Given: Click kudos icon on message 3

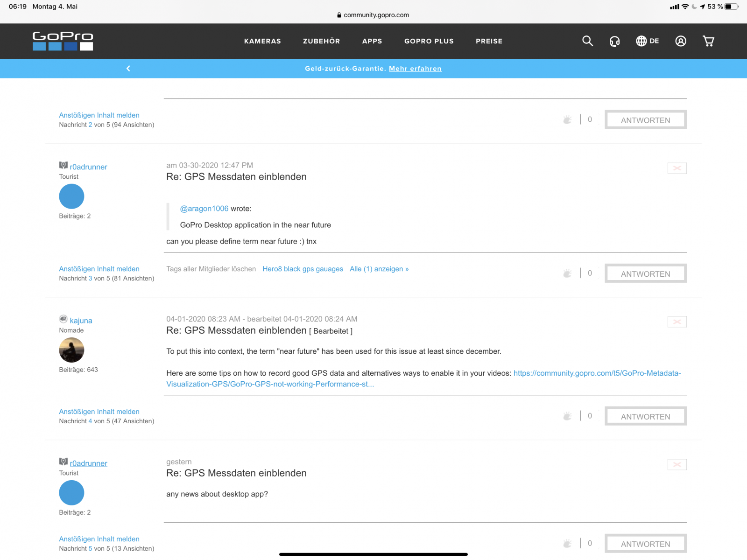Looking at the screenshot, I should click(567, 273).
